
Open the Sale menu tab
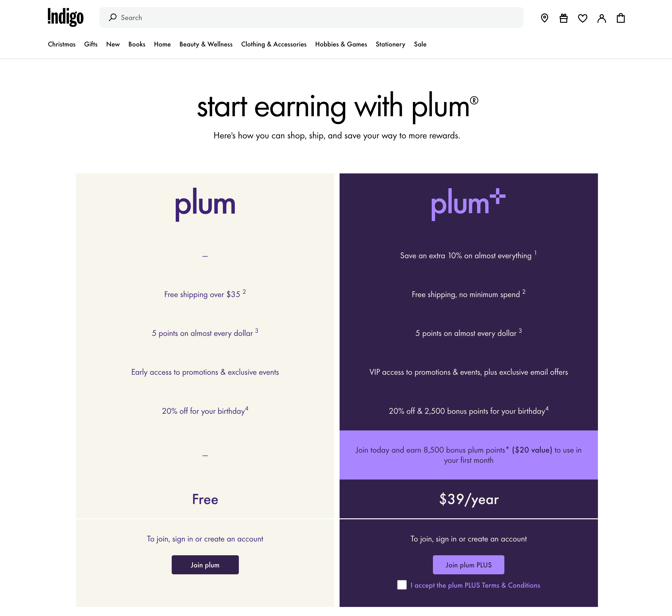point(420,44)
